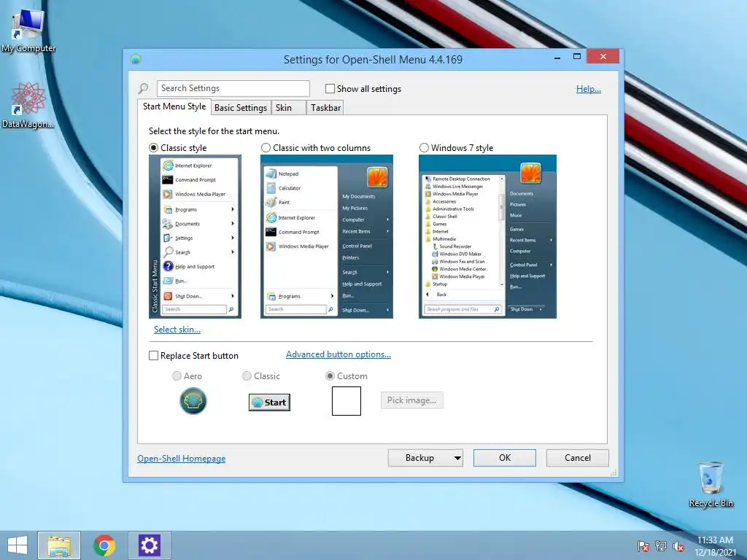This screenshot has width=747, height=560.
Task: Open the Recycle Bin on desktop
Action: (x=711, y=484)
